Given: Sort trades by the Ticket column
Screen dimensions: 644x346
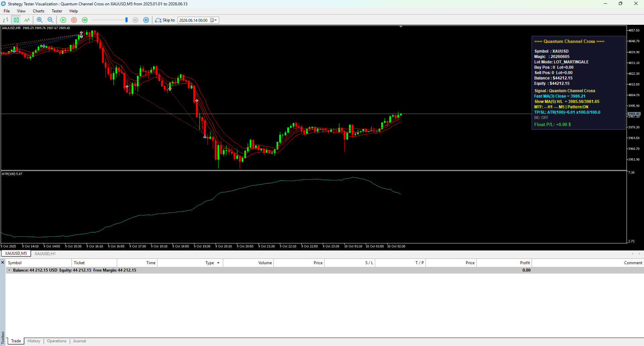Looking at the screenshot, I should click(94, 263).
